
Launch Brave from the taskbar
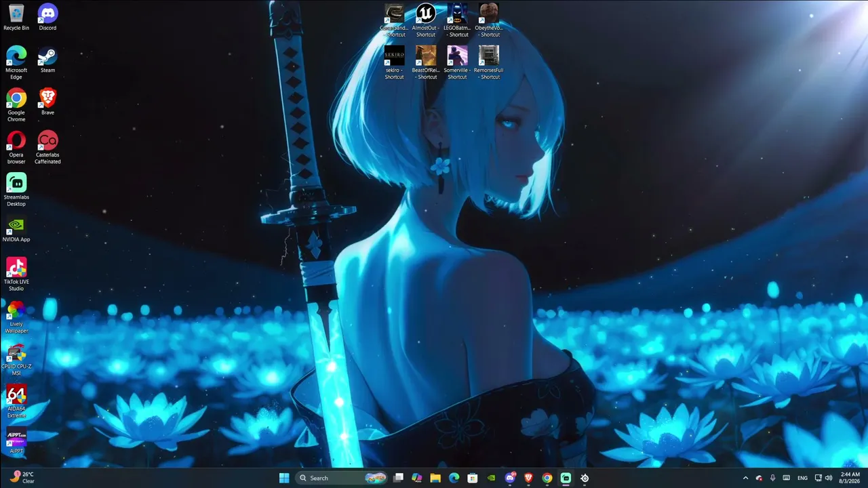528,478
